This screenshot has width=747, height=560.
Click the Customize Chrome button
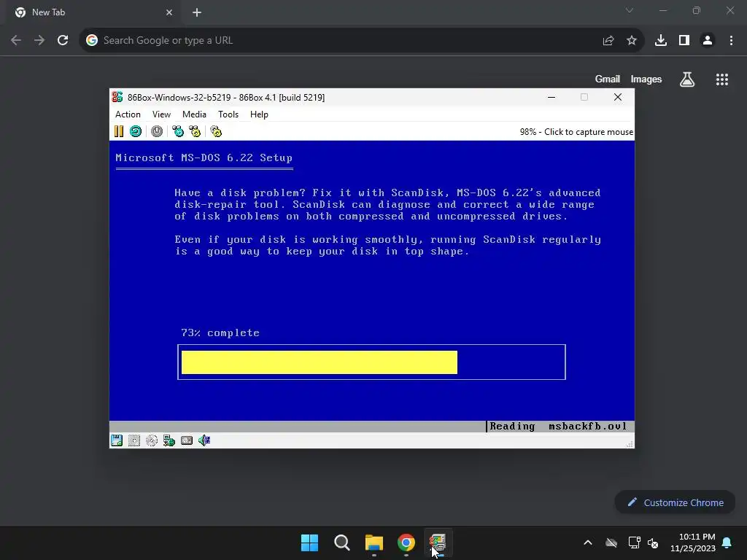pyautogui.click(x=675, y=502)
